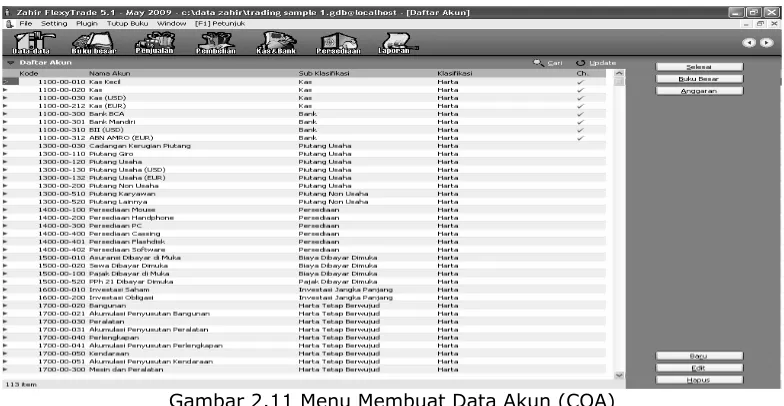The height and width of the screenshot is (406, 784).
Task: Click the Baru button
Action: pos(699,356)
